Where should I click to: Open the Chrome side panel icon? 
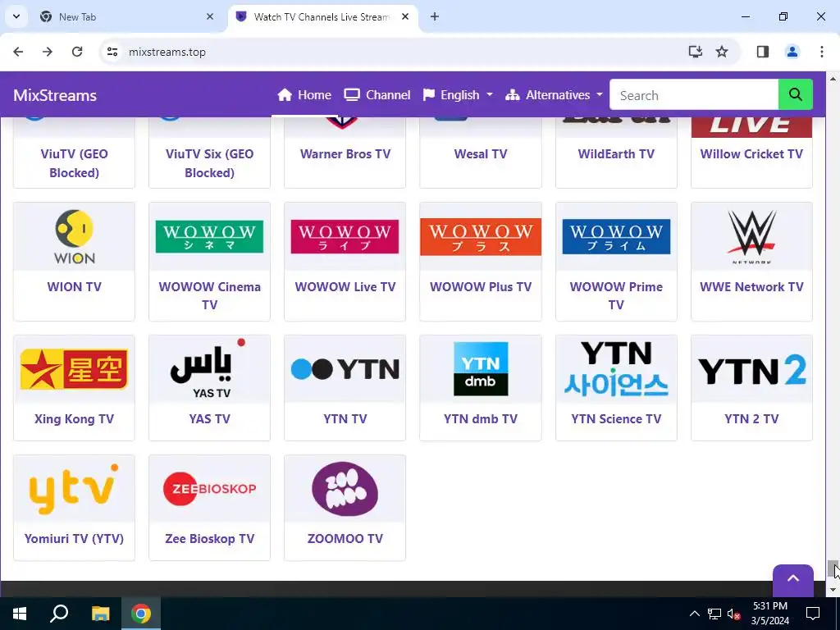[763, 52]
